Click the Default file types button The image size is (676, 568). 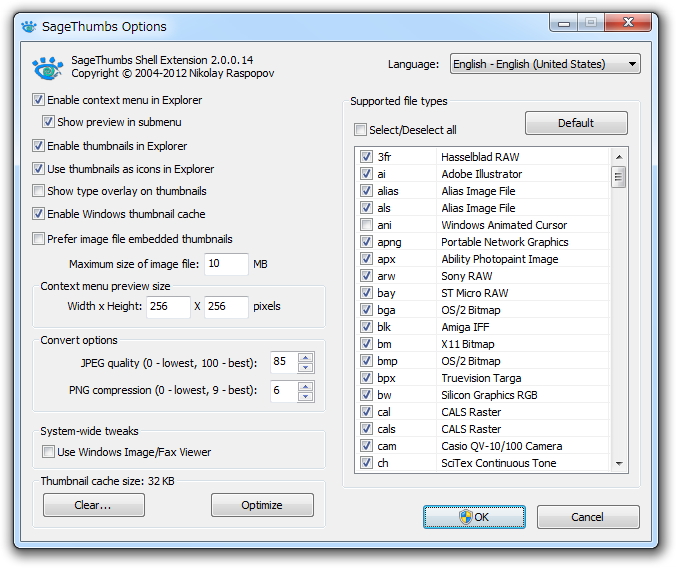tap(576, 123)
